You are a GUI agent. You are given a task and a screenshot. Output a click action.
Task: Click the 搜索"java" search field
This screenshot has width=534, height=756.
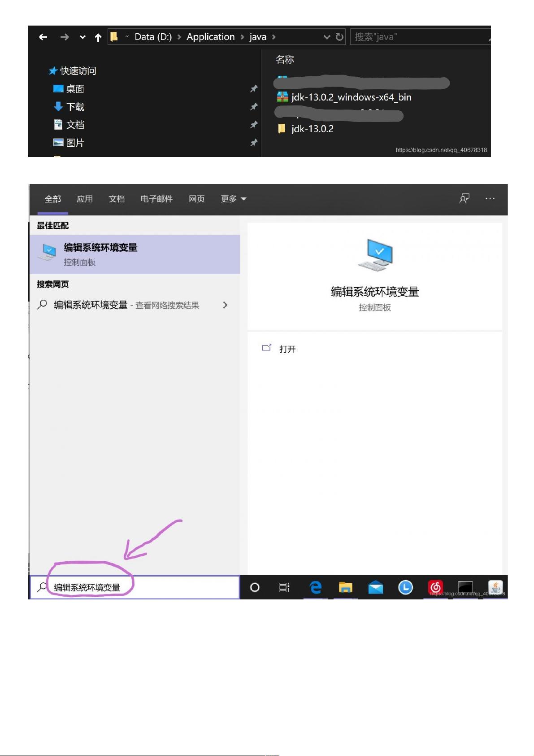pyautogui.click(x=419, y=37)
